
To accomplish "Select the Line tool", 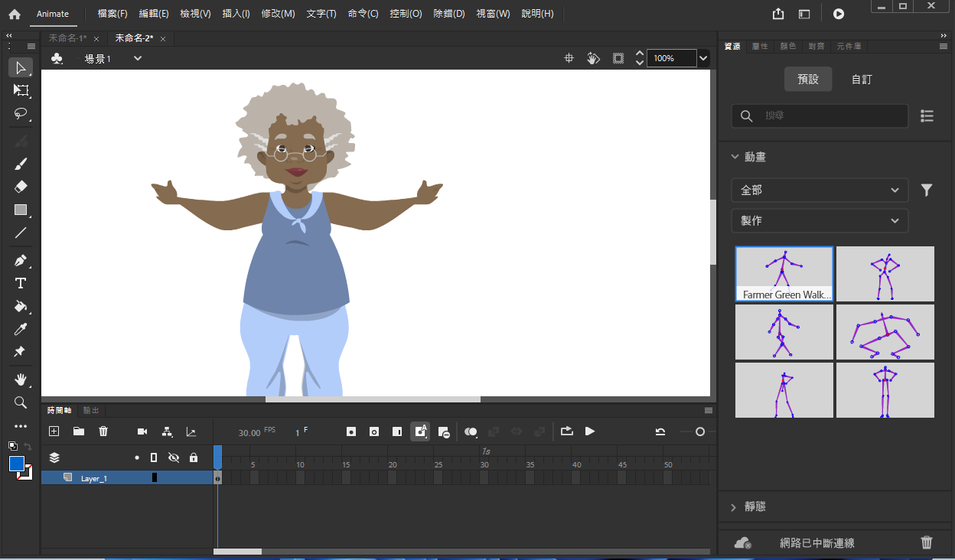I will coord(21,233).
